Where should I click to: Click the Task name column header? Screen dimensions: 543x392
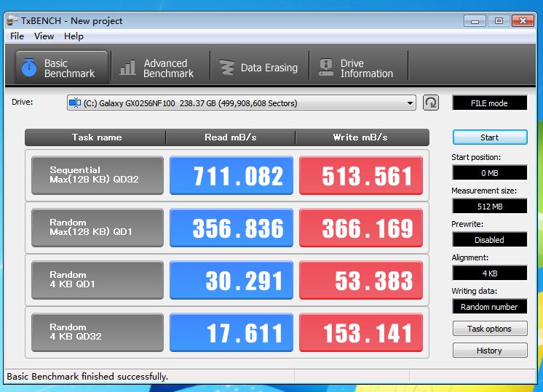click(x=96, y=137)
